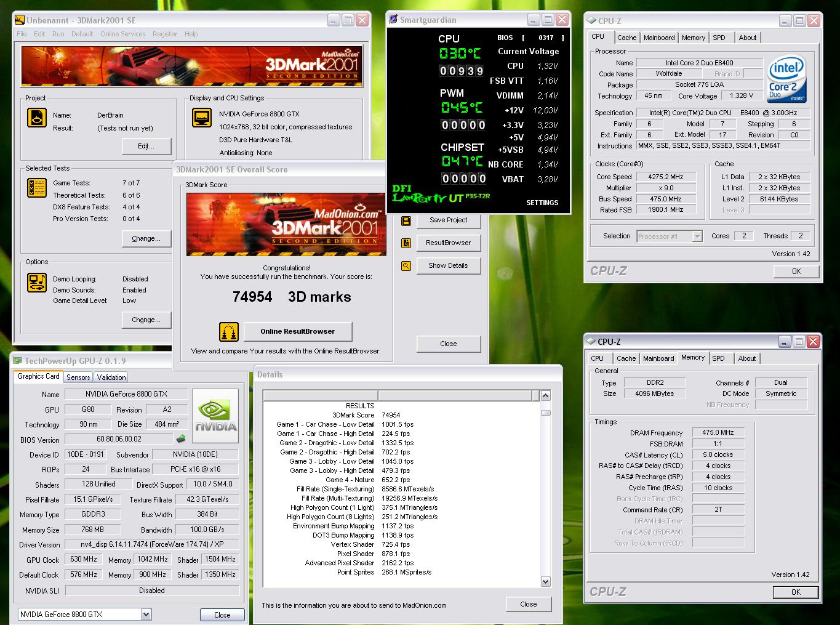Click the floppy icon next to Save Project
This screenshot has width=840, height=625.
(x=406, y=220)
